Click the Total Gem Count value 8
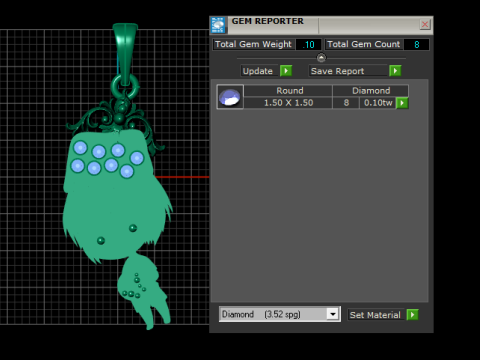Image resolution: width=480 pixels, height=360 pixels. pos(416,44)
